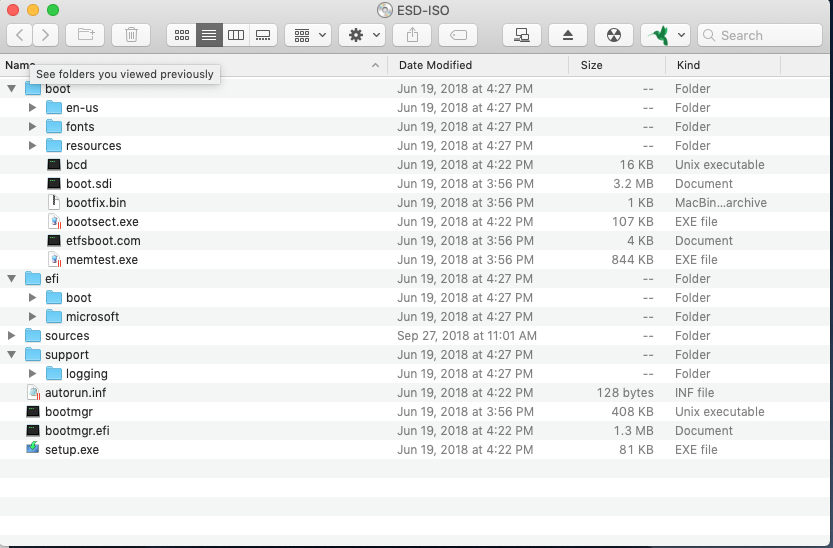Screen dimensions: 833x548
Task: Sort files by Kind column header
Action: (x=689, y=65)
